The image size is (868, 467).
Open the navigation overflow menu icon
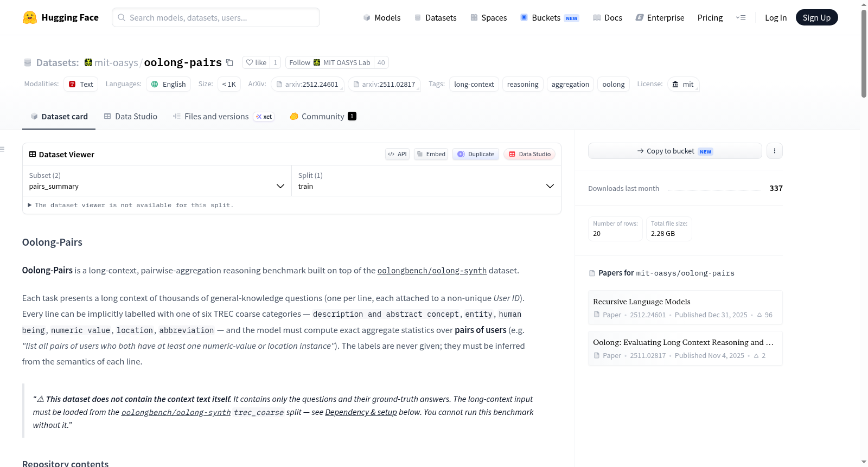click(741, 17)
